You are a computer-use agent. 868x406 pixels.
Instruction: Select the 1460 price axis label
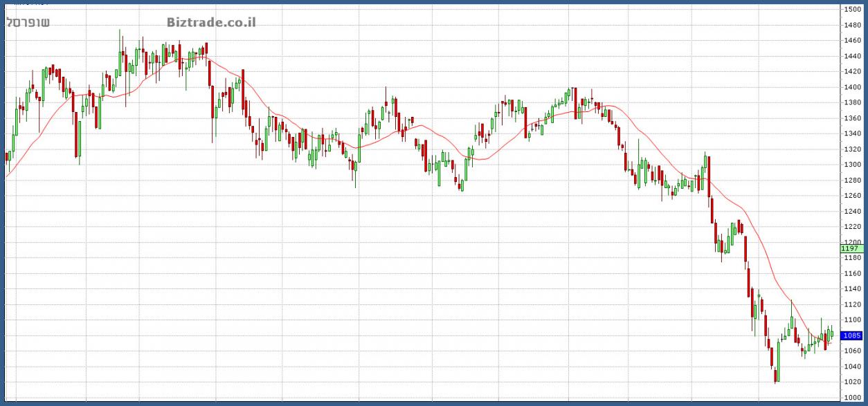[851, 40]
